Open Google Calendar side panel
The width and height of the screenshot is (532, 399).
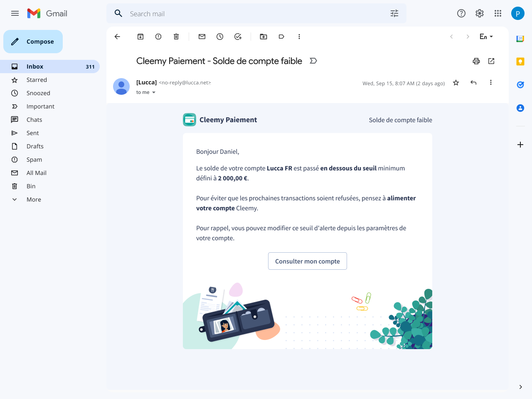pos(520,39)
